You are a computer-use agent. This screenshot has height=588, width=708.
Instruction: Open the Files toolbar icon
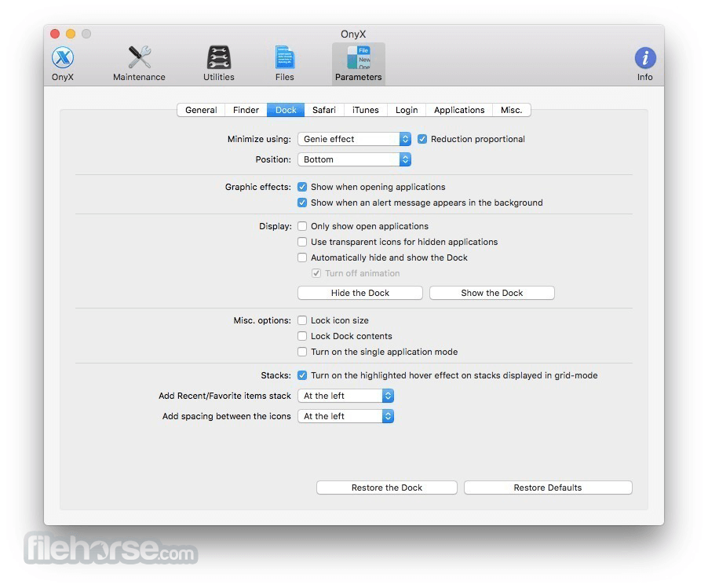[x=284, y=64]
